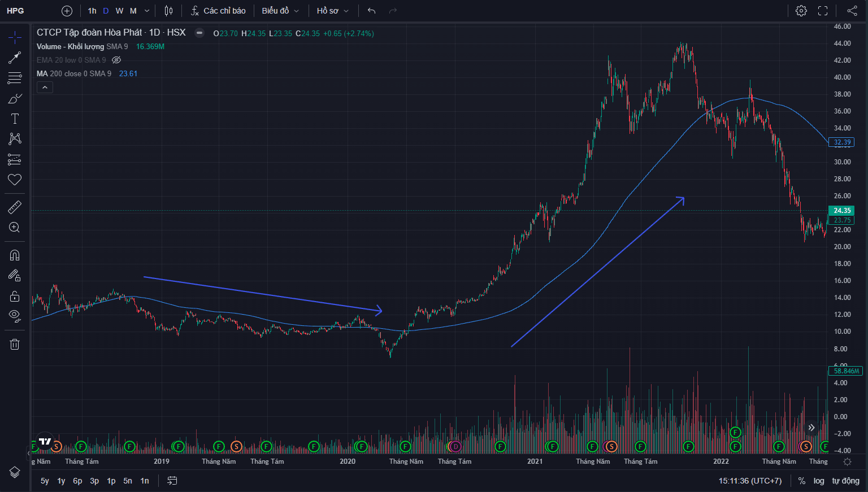This screenshot has height=492, width=868.
Task: Click the 32.39 MA value label
Action: [842, 142]
